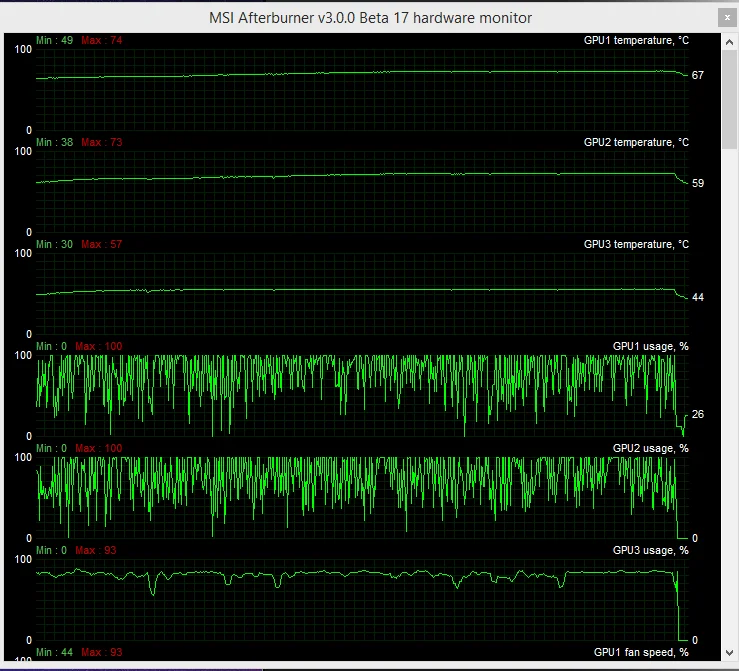
Task: Click the vertical scrollbar thumb
Action: [729, 100]
